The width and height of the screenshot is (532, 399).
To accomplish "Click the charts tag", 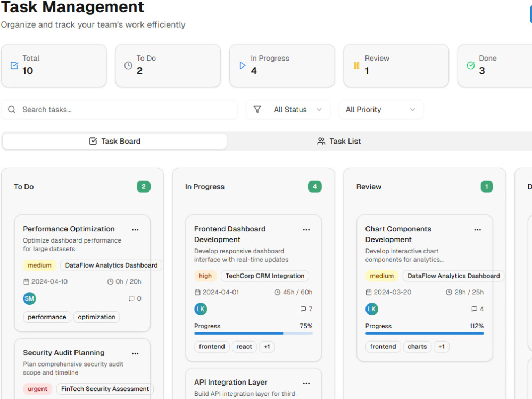I will tap(417, 347).
